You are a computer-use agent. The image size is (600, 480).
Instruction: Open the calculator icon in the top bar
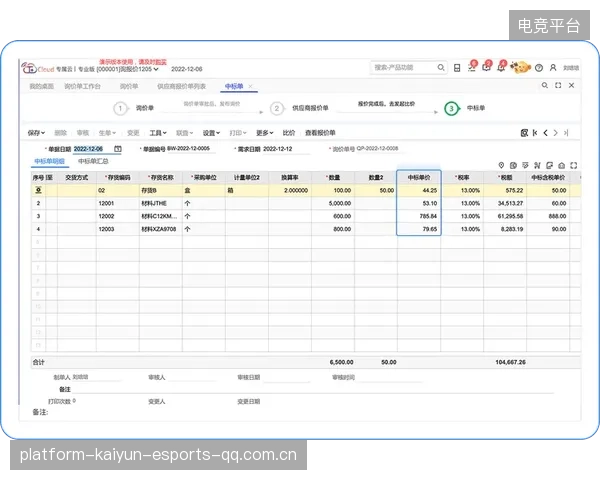click(457, 68)
